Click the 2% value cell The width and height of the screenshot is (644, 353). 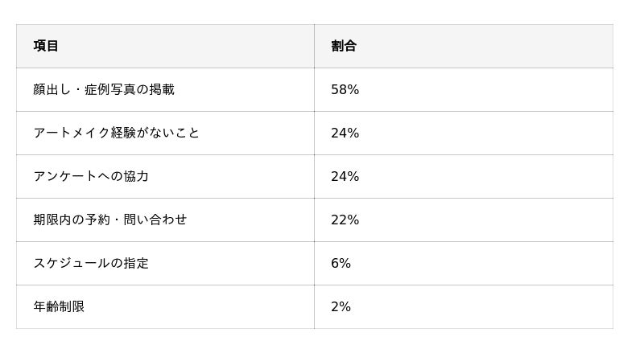(341, 306)
